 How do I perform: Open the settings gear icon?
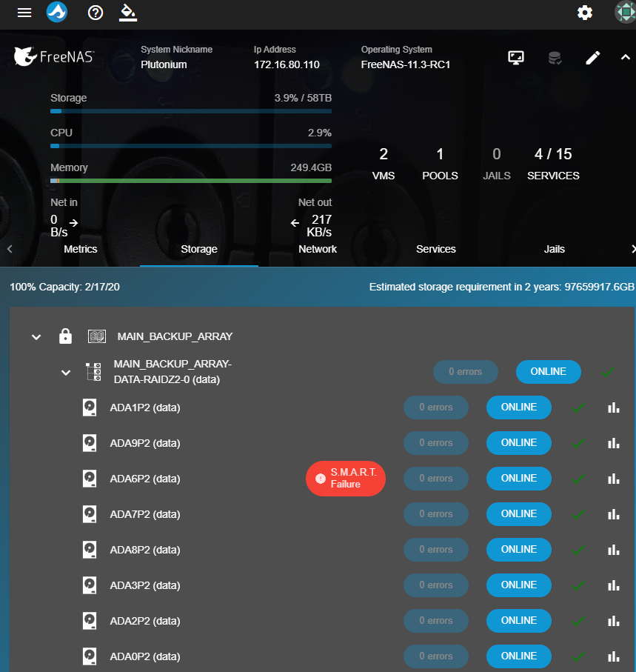click(585, 13)
